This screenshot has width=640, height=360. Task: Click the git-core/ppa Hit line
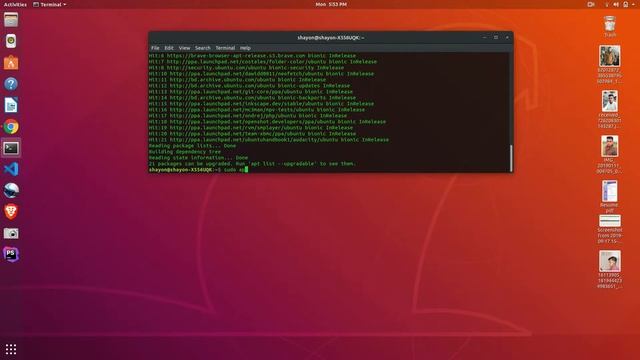251,92
